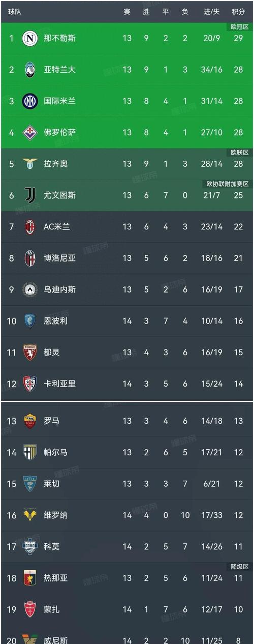Select the 卡利亚里 team row

(127, 384)
